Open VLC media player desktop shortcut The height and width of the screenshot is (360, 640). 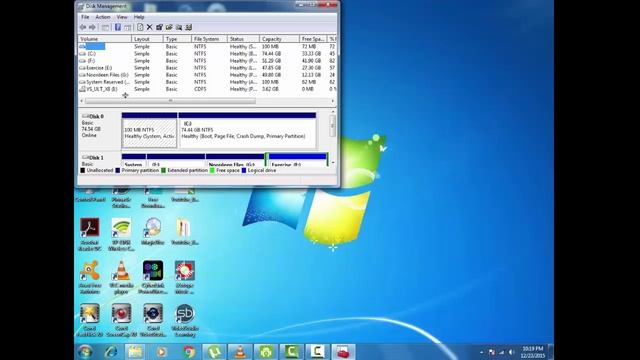(121, 277)
